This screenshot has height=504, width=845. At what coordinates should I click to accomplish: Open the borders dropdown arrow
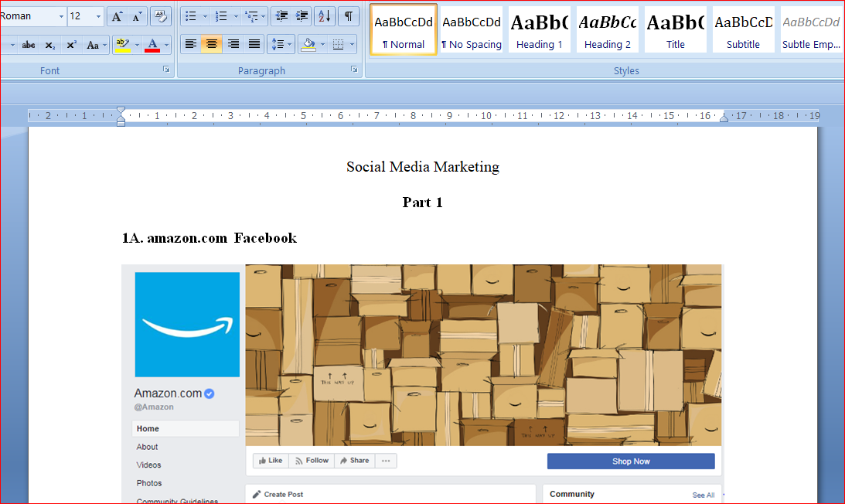click(352, 44)
